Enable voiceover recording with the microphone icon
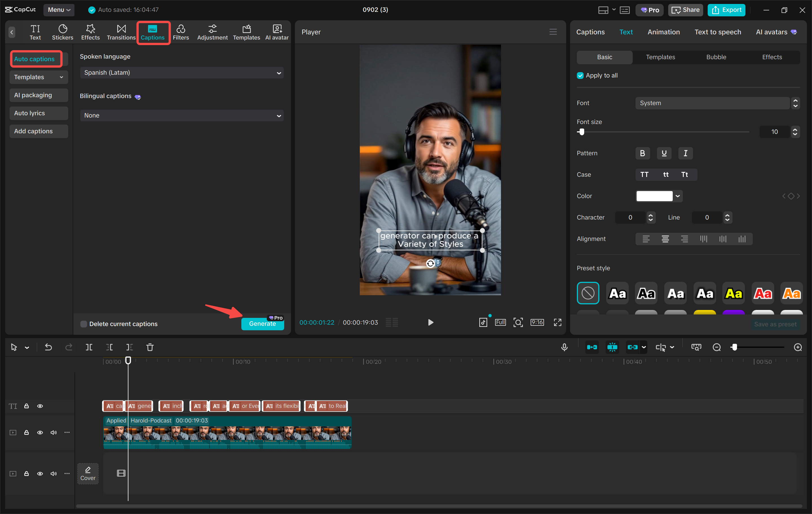 click(x=564, y=347)
